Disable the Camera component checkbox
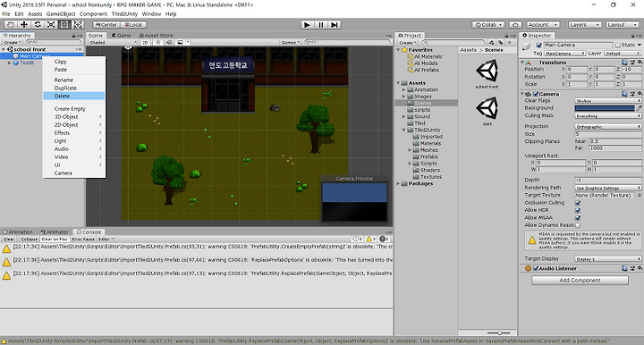644x345 pixels. pos(536,94)
